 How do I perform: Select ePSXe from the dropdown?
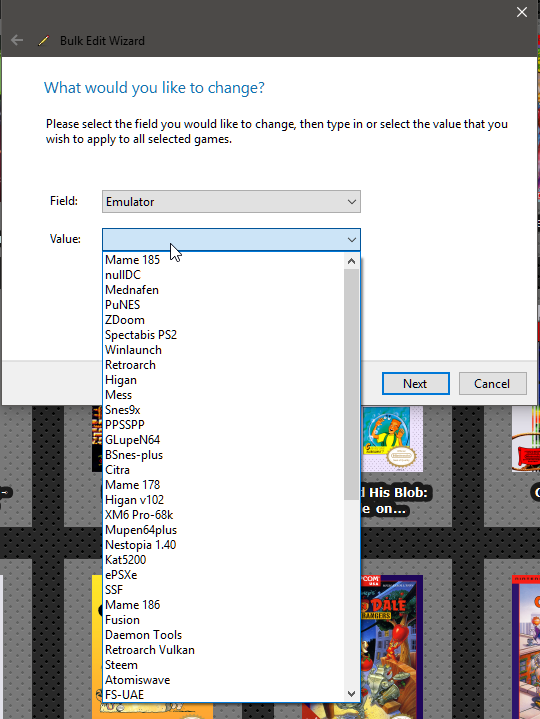[x=121, y=575]
